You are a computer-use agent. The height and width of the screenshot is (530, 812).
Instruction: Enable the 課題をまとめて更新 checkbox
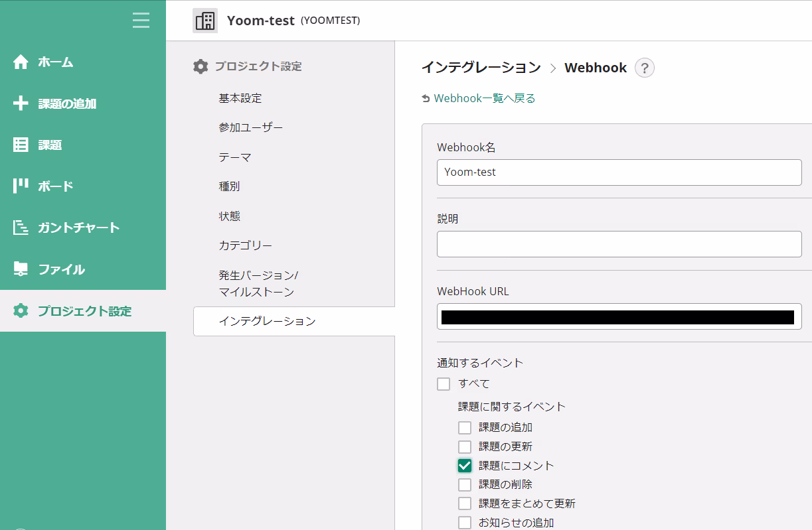point(465,503)
